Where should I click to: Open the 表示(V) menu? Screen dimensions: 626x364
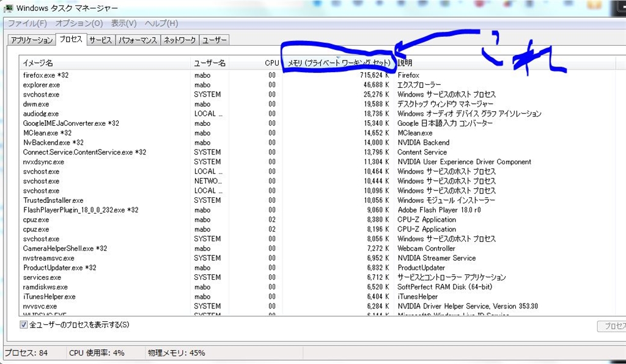click(x=123, y=23)
